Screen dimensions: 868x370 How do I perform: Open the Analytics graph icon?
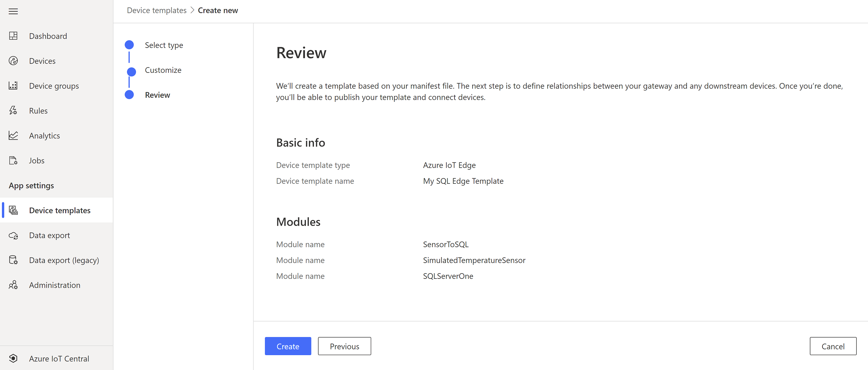click(13, 135)
